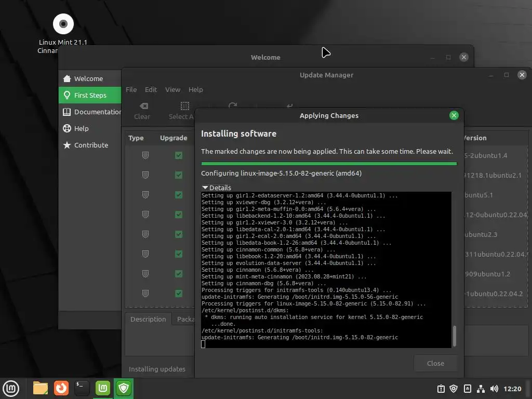Switch to the Packages tab
Image resolution: width=532 pixels, height=399 pixels.
183,320
